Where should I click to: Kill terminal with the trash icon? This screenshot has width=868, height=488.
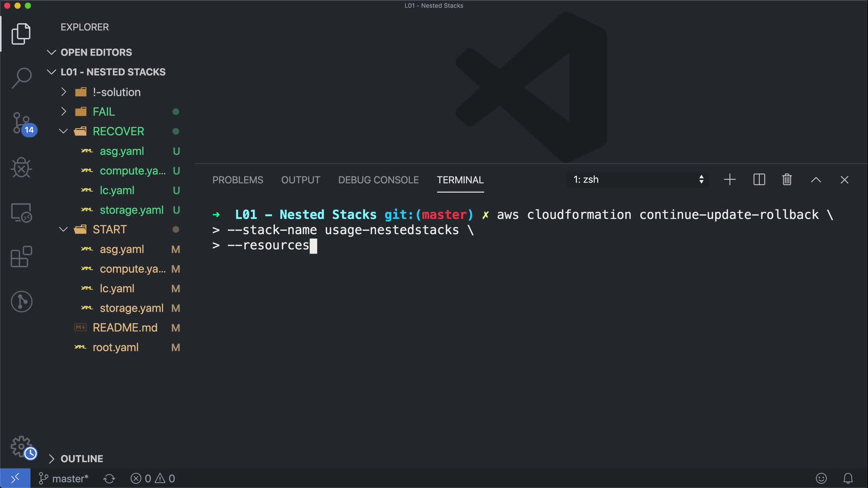tap(787, 180)
